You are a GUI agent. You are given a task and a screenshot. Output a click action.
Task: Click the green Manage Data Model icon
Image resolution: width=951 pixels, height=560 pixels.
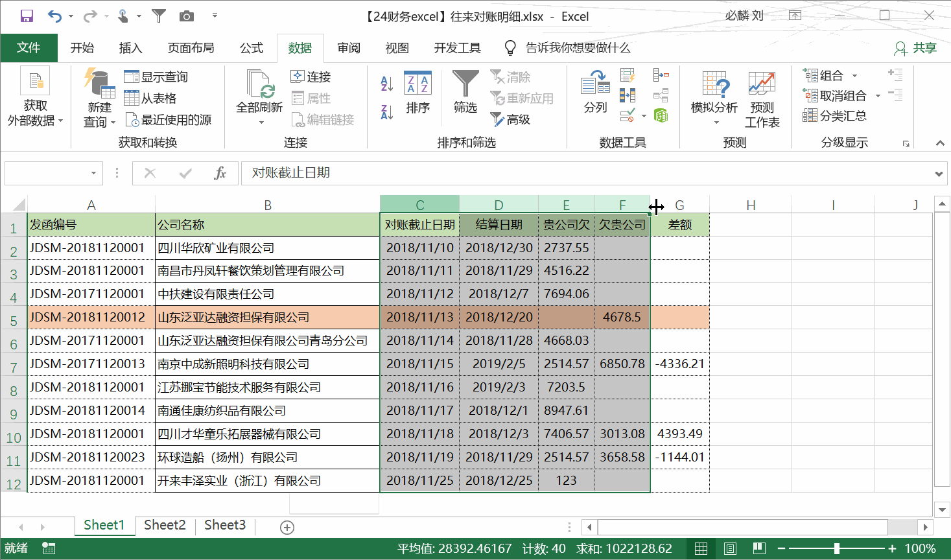tap(661, 116)
